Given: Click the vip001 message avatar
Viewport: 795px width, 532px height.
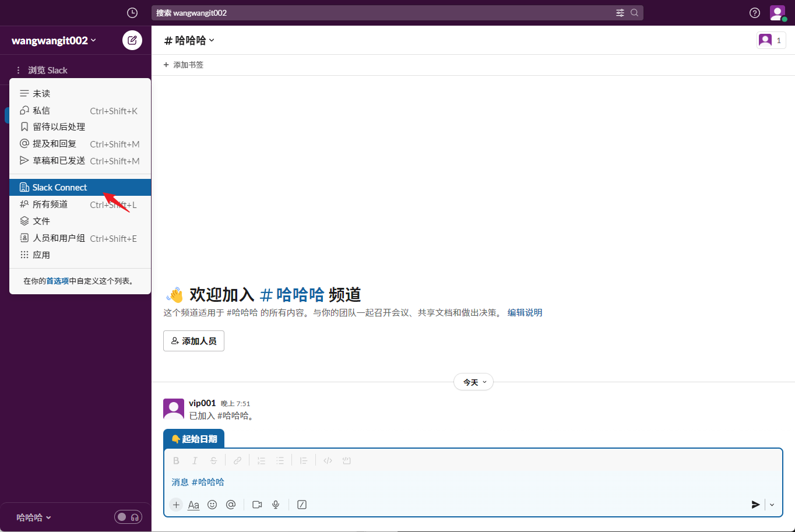Looking at the screenshot, I should click(x=174, y=409).
